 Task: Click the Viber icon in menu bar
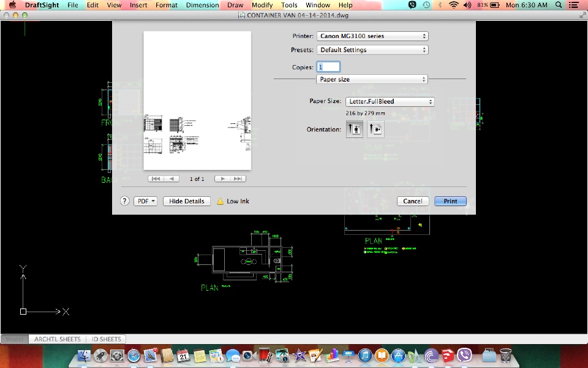coord(412,5)
